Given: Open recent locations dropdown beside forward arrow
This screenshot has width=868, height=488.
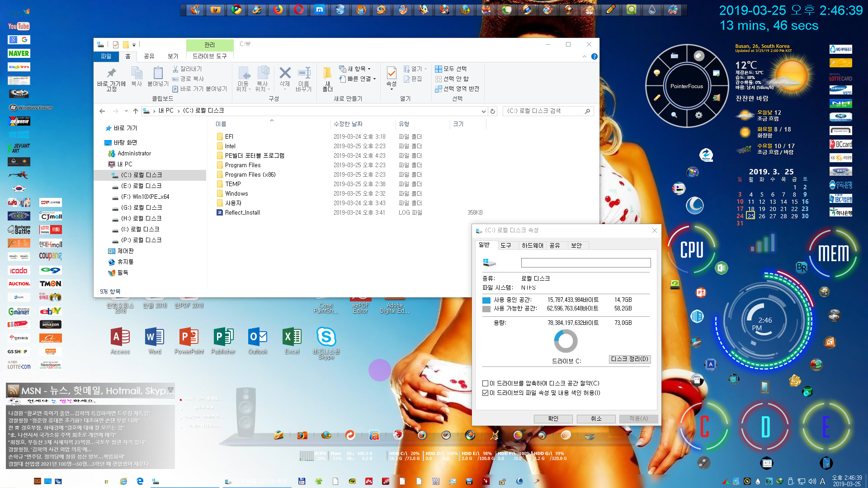Looking at the screenshot, I should 126,111.
